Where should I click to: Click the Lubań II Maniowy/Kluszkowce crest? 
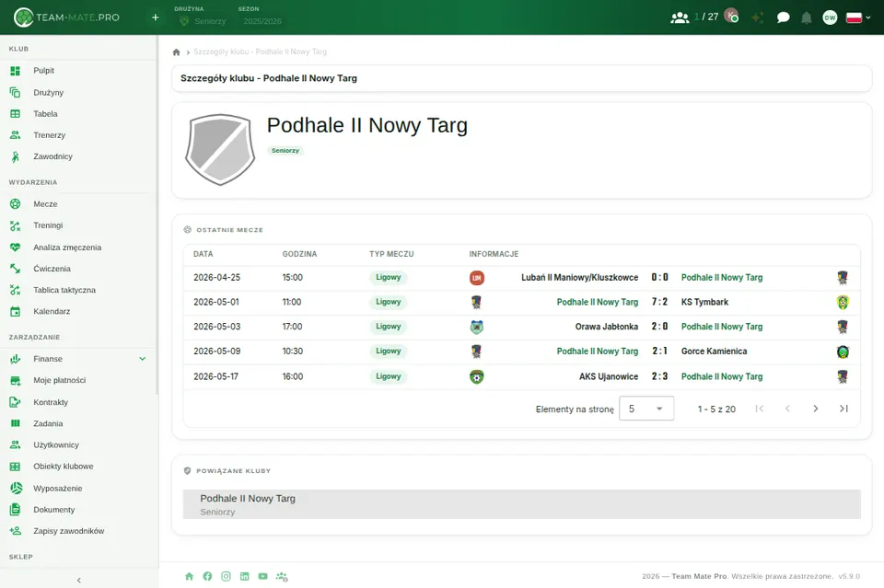click(476, 278)
